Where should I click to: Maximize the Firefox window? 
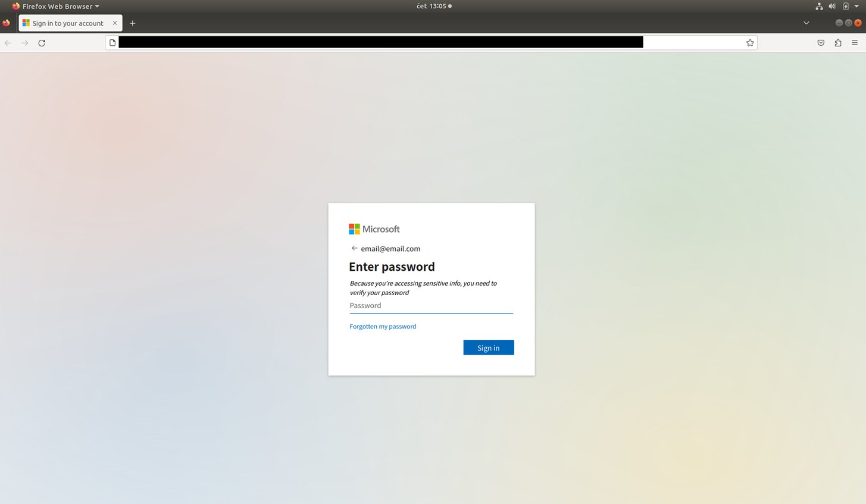[849, 23]
